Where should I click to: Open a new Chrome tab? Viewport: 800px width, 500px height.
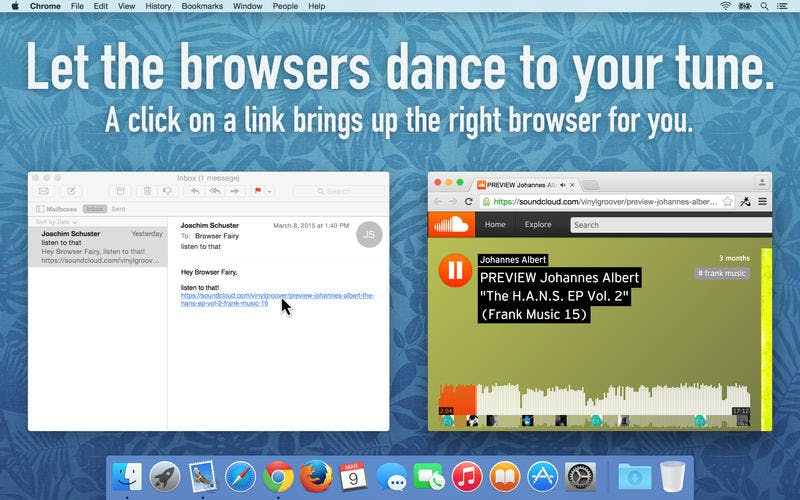590,185
